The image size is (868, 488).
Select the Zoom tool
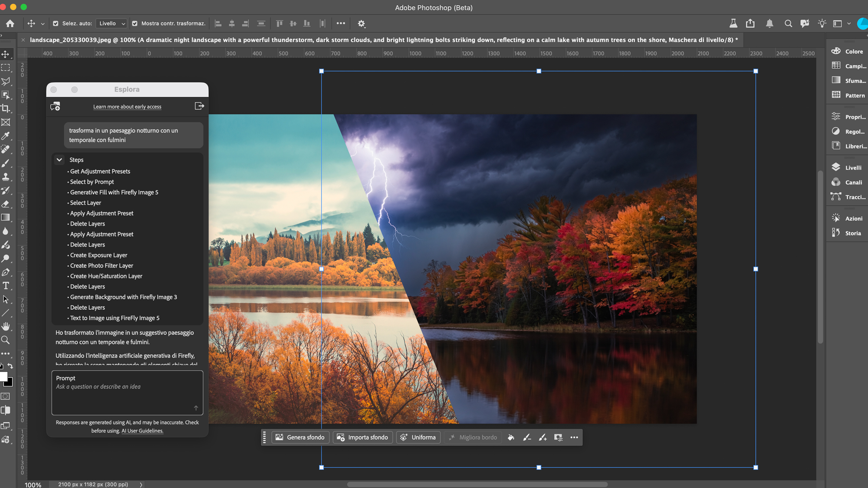(6, 340)
